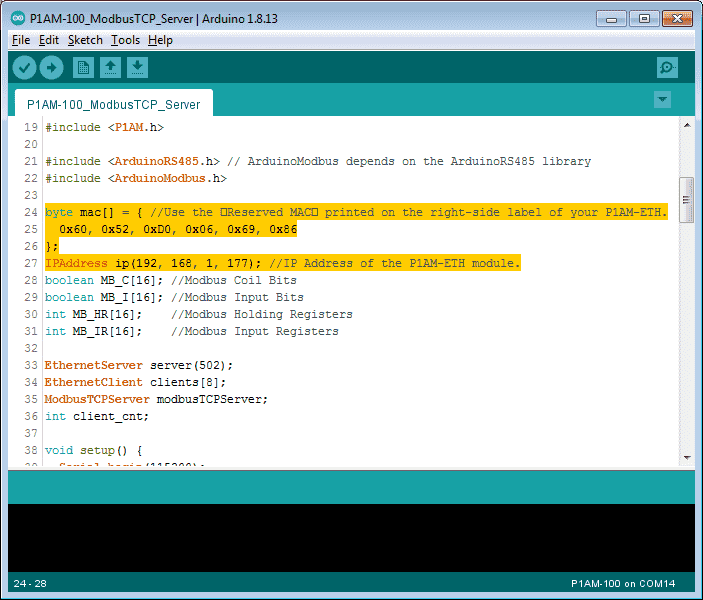The image size is (703, 600).
Task: Click the ArduinoRS485.h include line
Action: tap(318, 161)
